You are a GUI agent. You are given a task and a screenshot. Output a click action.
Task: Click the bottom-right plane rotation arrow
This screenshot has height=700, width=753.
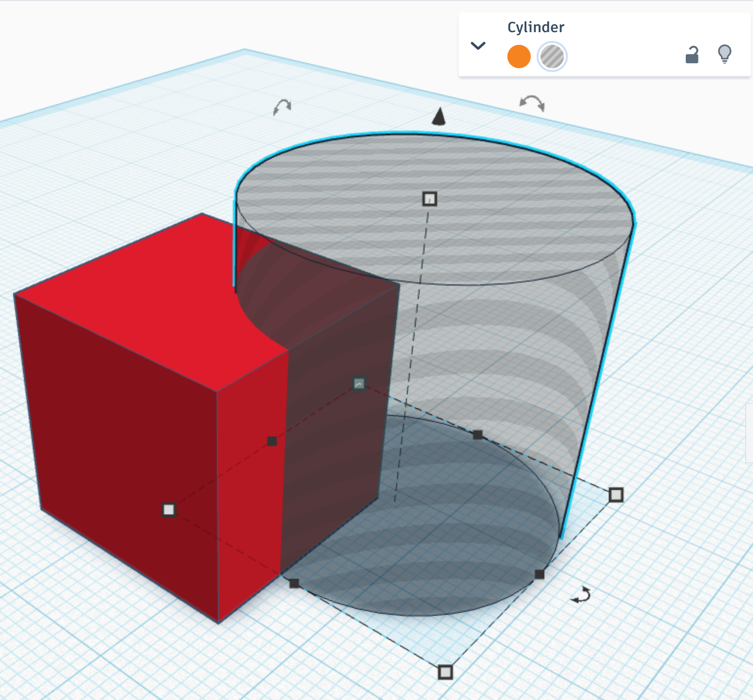click(581, 595)
